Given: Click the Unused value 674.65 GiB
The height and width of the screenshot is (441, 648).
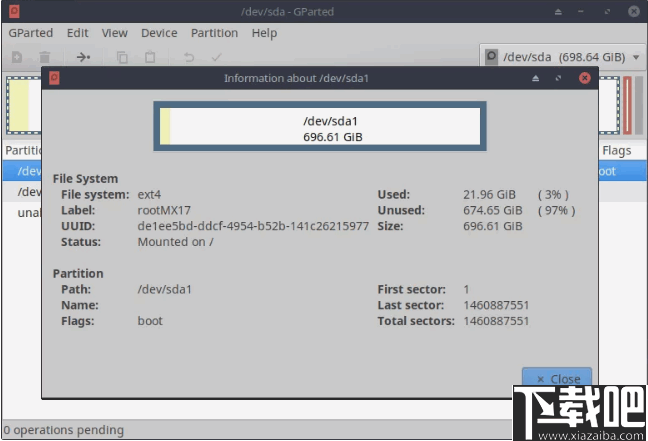Looking at the screenshot, I should pos(493,210).
